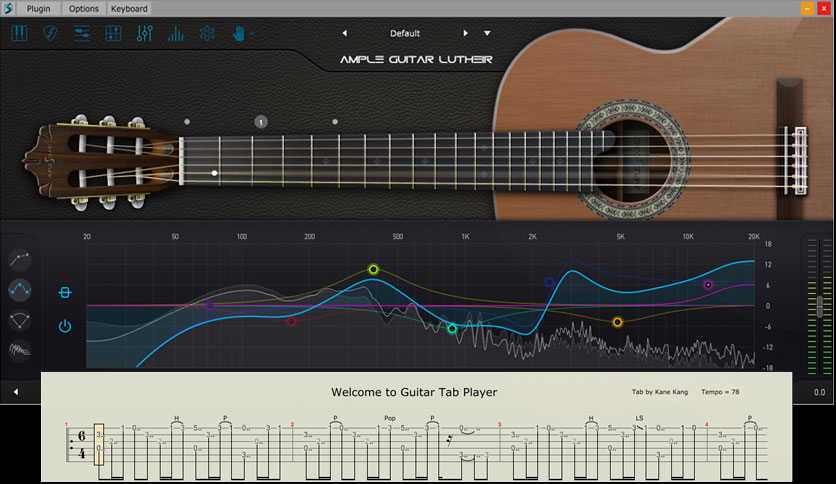Open the Tab Player panel with the sliders-lines icon
The height and width of the screenshot is (484, 836).
coord(82,34)
